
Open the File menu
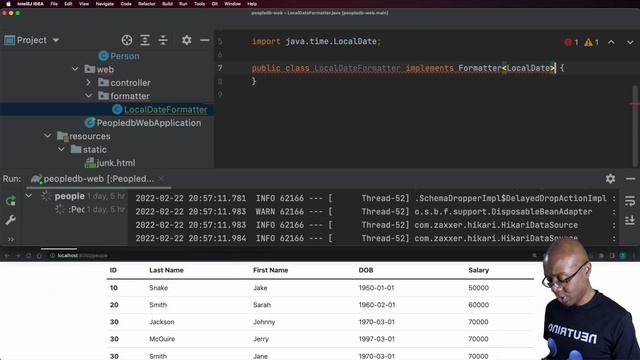point(54,4)
